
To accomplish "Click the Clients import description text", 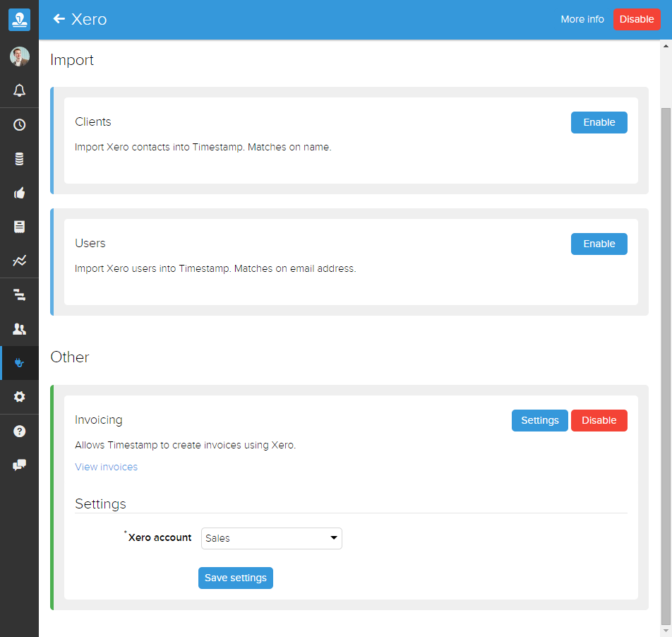I will [x=203, y=147].
